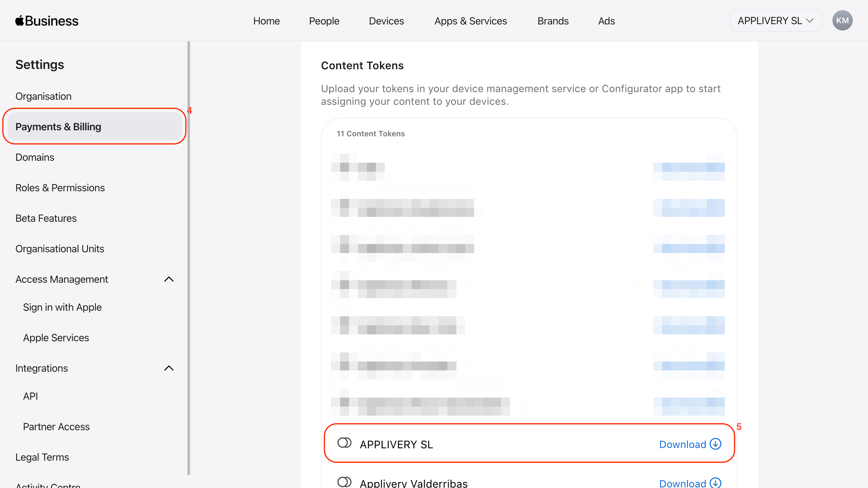This screenshot has height=488, width=868.
Task: Select Partner Access
Action: [x=56, y=427]
